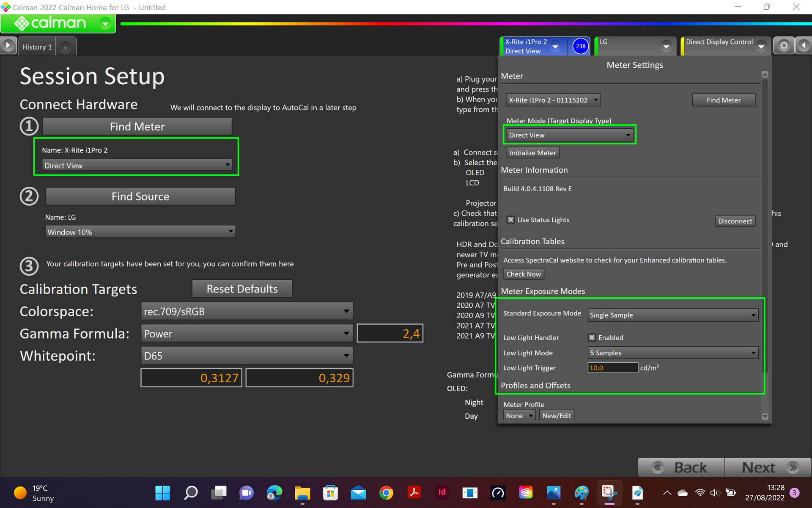The image size is (812, 508).
Task: Open the Calman logo dropdown menu
Action: [105, 23]
